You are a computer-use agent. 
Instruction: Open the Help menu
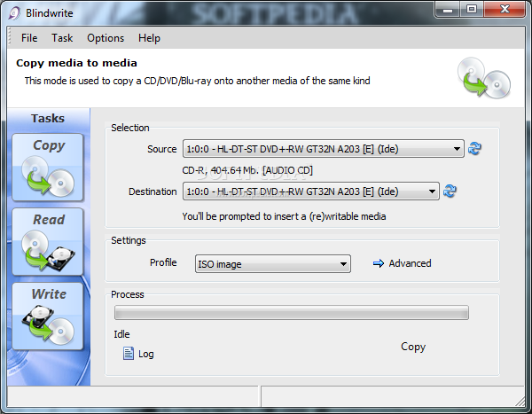[149, 38]
